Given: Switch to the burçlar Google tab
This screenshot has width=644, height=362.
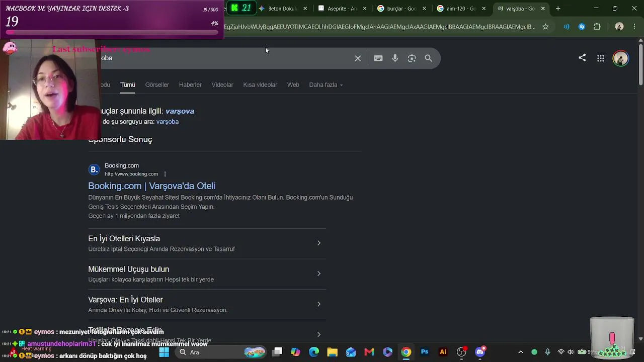Looking at the screenshot, I should coord(401,9).
